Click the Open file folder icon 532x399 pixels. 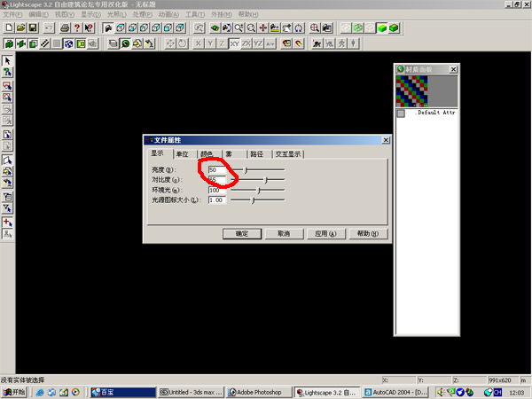click(x=21, y=27)
